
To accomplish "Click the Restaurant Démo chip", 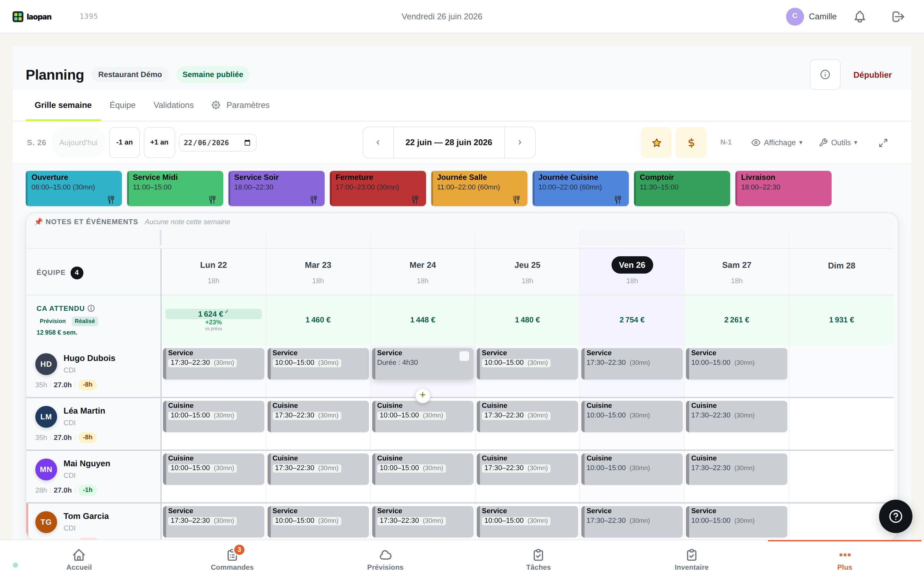I will 130,74.
